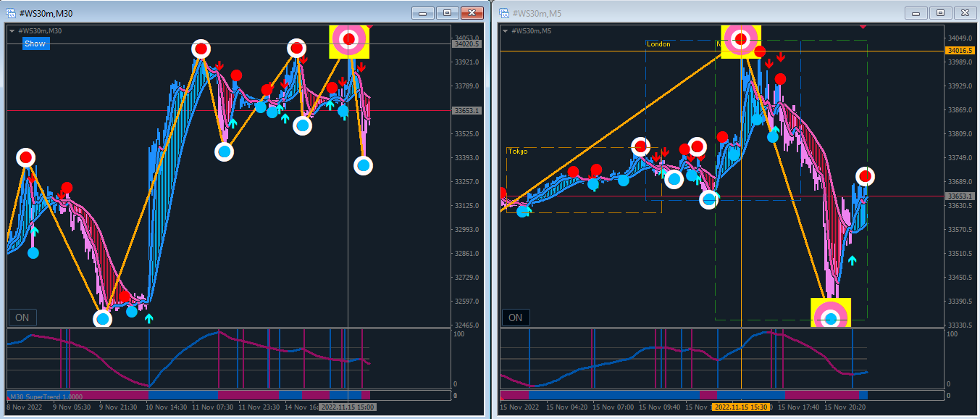Maximize the #WS30m,M30 chart window

[x=447, y=13]
